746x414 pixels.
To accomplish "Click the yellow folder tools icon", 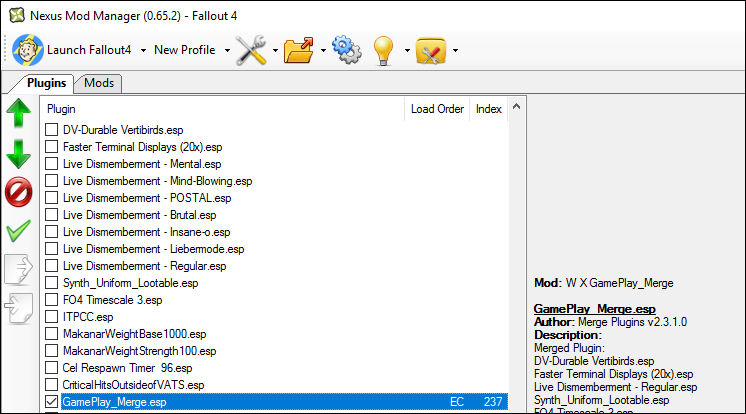I will (x=431, y=50).
